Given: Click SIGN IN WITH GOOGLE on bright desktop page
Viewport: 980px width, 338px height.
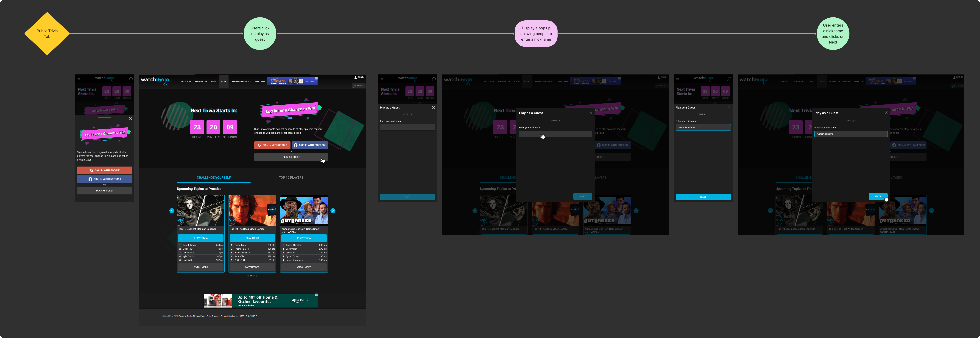Looking at the screenshot, I should point(272,145).
